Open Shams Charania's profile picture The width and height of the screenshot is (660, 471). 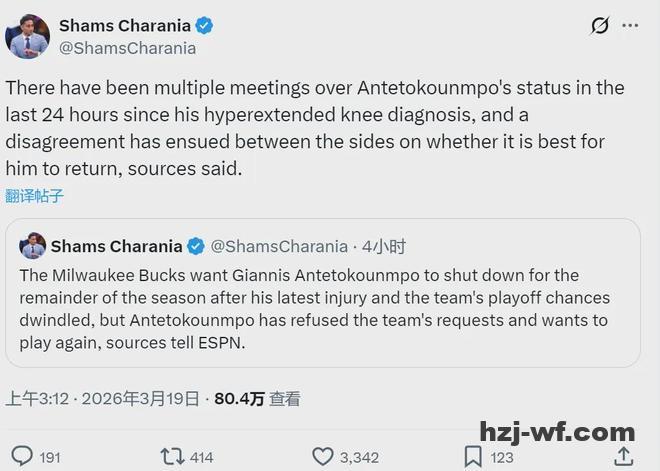[27, 35]
